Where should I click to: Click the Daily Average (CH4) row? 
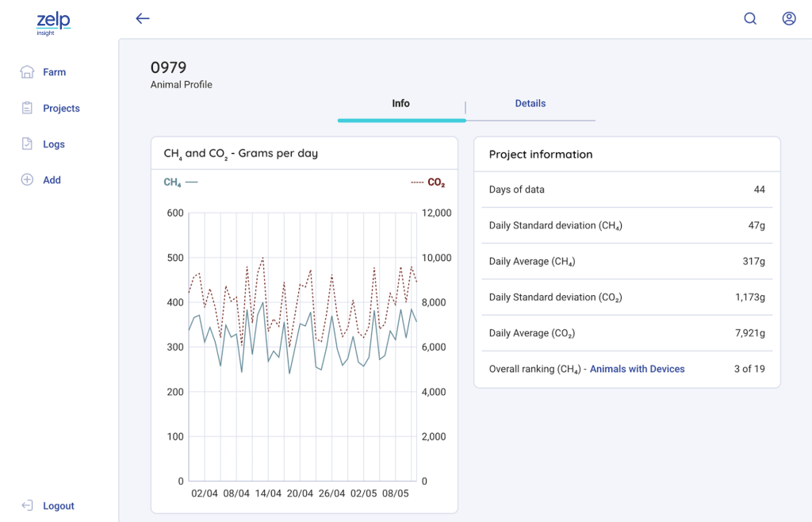[626, 262]
